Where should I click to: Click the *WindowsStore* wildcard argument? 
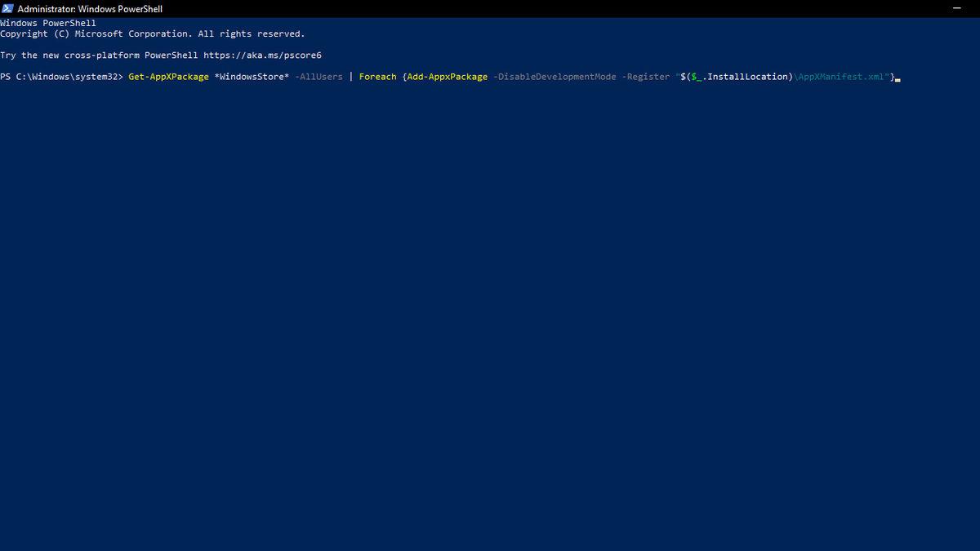(x=253, y=76)
